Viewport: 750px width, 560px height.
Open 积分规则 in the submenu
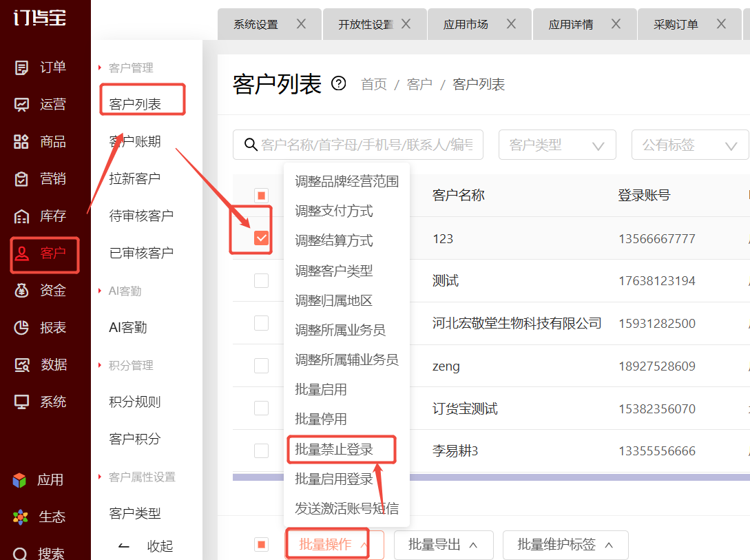(x=134, y=402)
